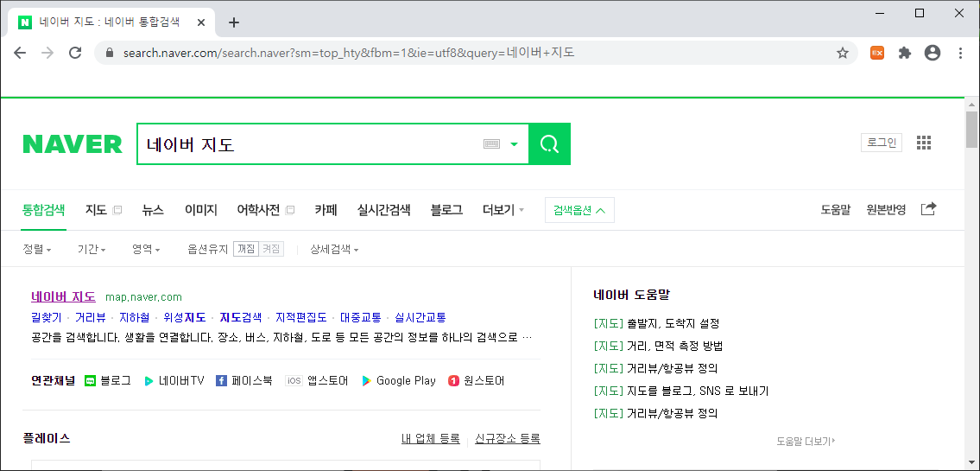
Task: Expand the 더보기 tab menu
Action: point(503,210)
